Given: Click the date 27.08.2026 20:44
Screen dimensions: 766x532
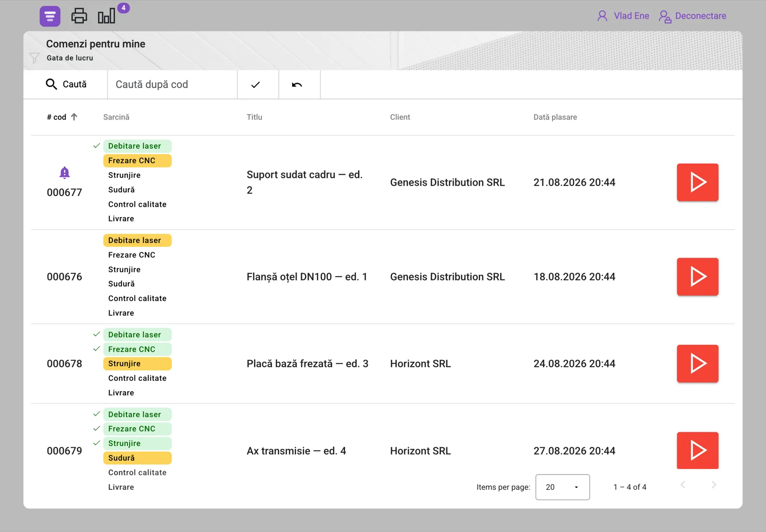Looking at the screenshot, I should (574, 451).
